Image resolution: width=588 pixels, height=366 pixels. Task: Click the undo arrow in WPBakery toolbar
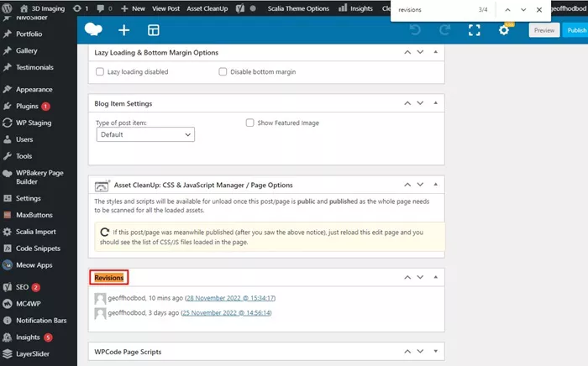tap(415, 30)
